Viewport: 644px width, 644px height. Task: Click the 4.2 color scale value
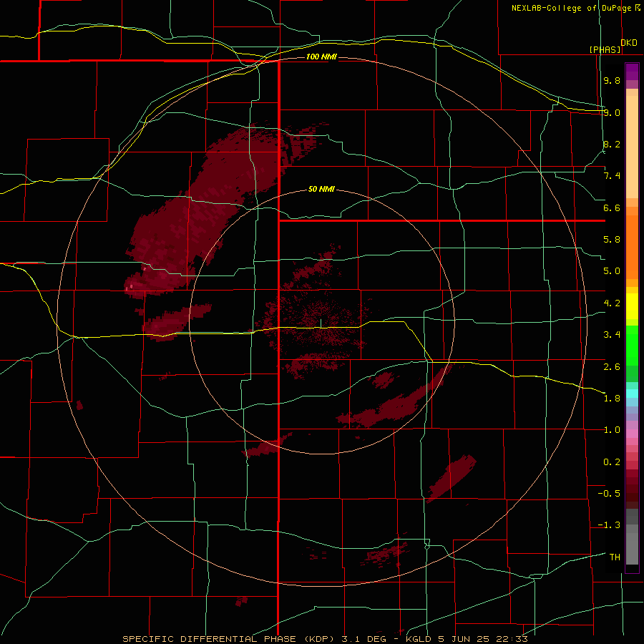(x=612, y=303)
